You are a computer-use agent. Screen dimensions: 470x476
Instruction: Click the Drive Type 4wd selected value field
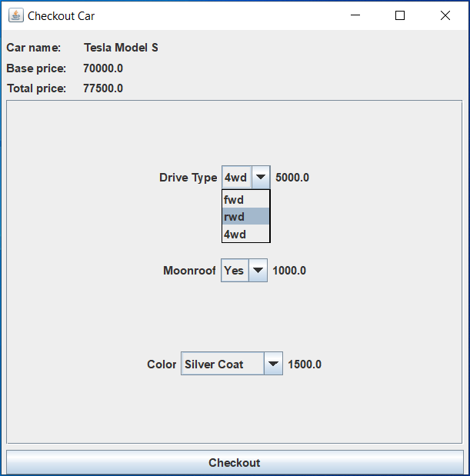pyautogui.click(x=236, y=177)
